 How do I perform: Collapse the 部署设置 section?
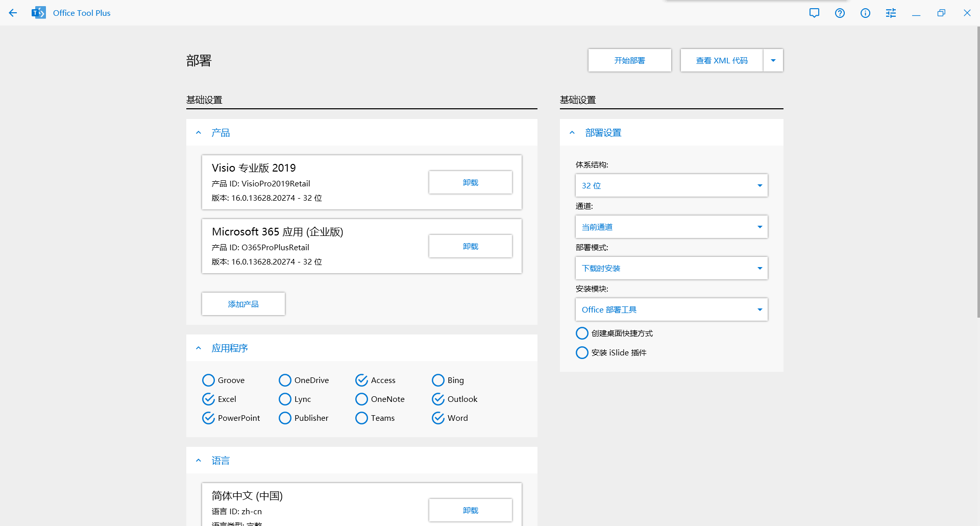point(572,133)
